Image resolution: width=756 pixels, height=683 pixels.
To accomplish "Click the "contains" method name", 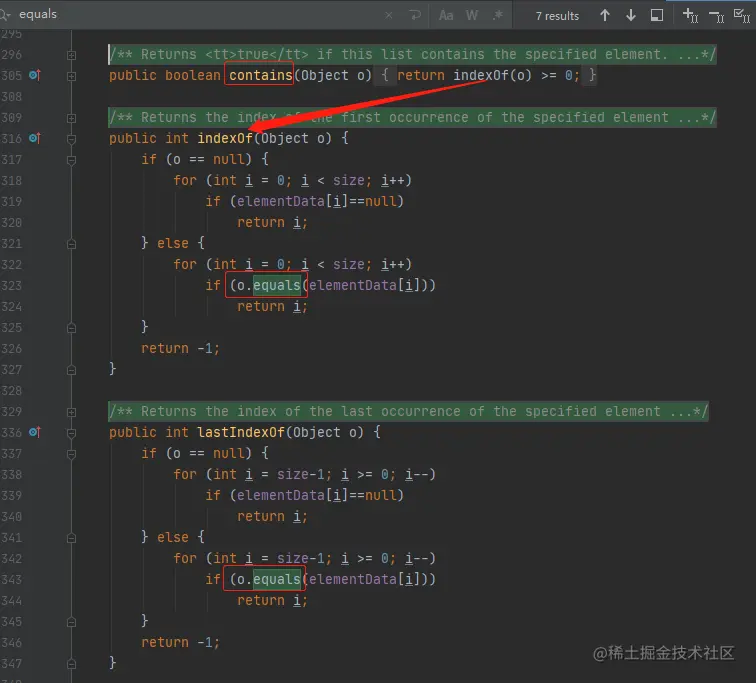I will point(261,75).
